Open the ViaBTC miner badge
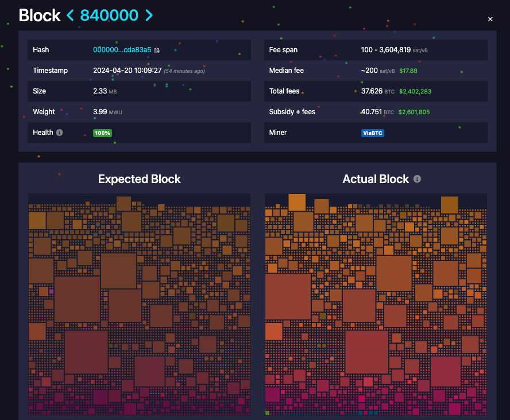The height and width of the screenshot is (420, 510). coord(372,133)
